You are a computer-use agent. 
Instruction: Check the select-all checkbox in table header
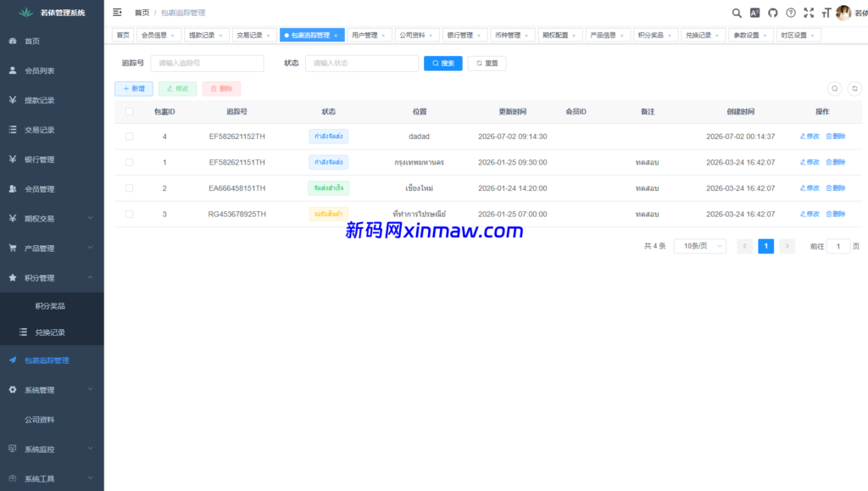pyautogui.click(x=129, y=111)
